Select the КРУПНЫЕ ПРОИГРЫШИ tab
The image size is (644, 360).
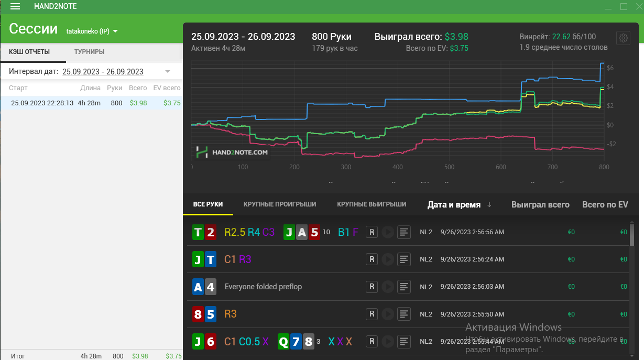click(280, 204)
